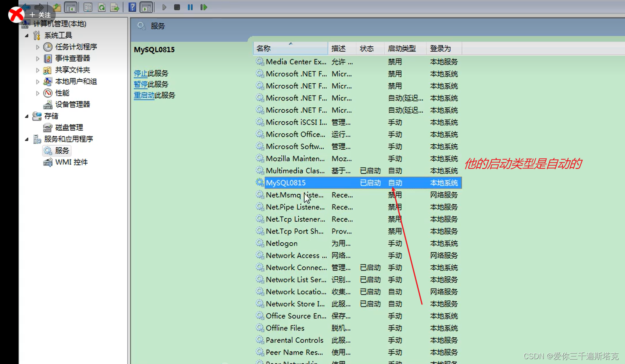625x364 pixels.
Task: Stop the service using the square icon
Action: [x=177, y=7]
